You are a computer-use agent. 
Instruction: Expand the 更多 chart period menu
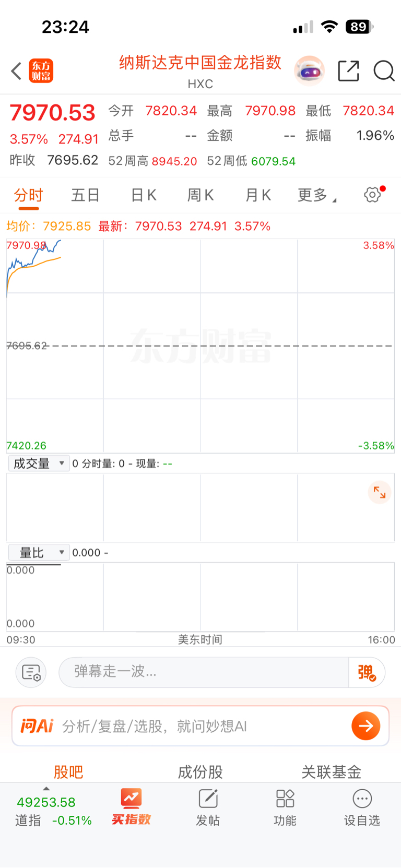click(316, 195)
